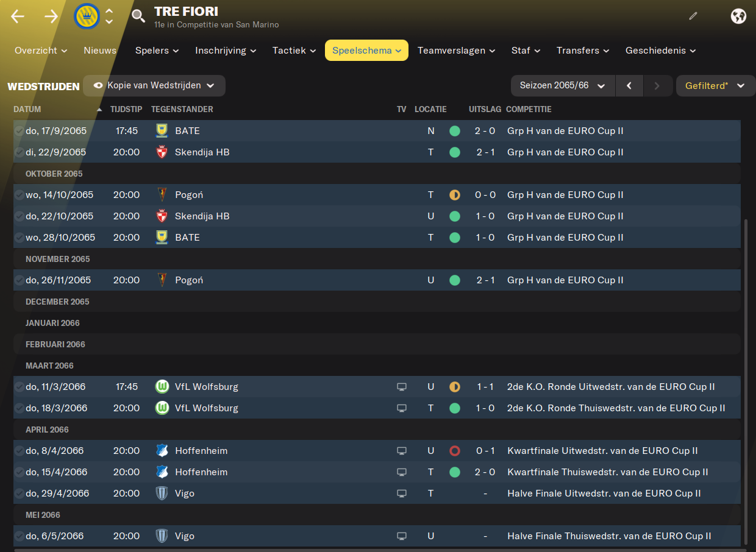Open the Kopie van Wedstrijden view dropdown

coord(154,86)
